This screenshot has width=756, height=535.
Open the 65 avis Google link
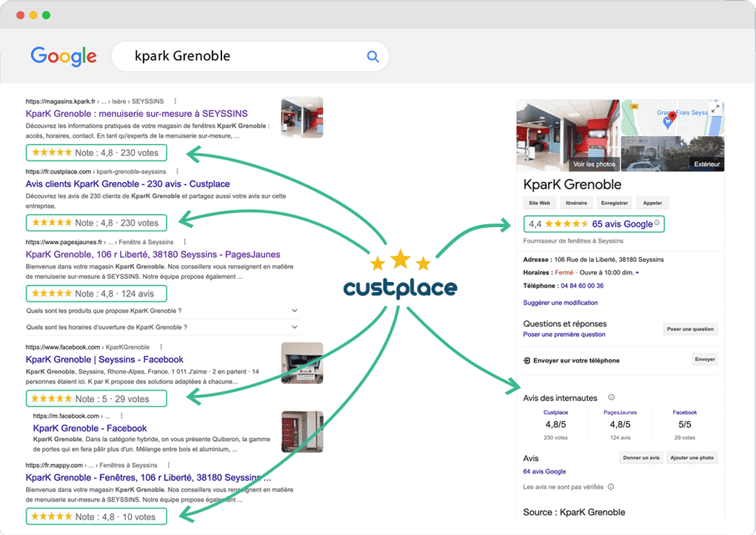click(x=622, y=223)
